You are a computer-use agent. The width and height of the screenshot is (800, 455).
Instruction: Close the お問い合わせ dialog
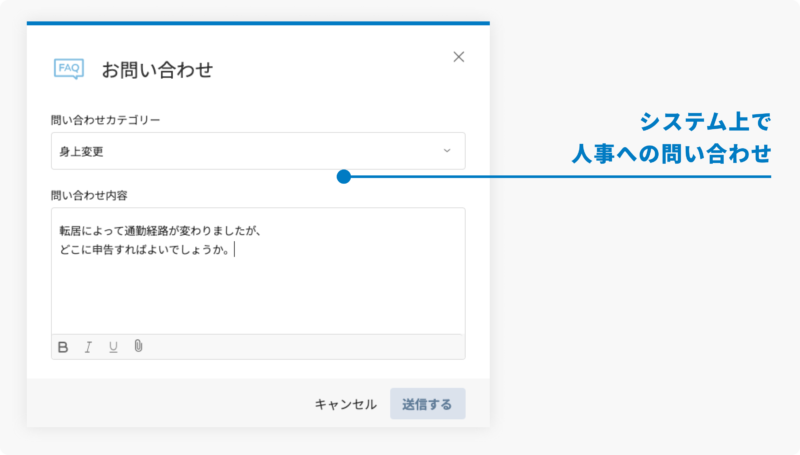click(459, 57)
